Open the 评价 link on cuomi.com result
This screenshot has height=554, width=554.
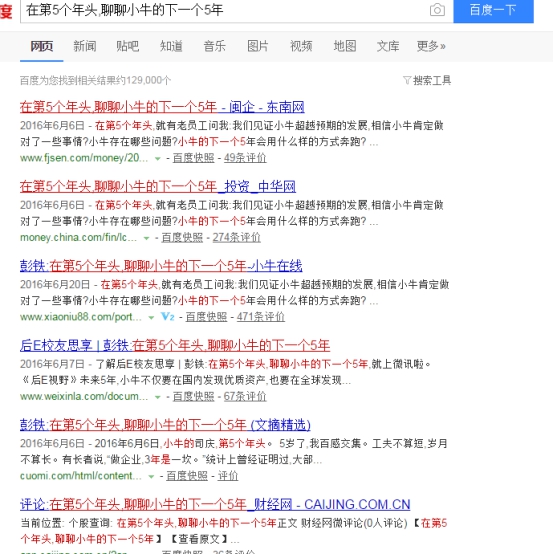click(228, 476)
